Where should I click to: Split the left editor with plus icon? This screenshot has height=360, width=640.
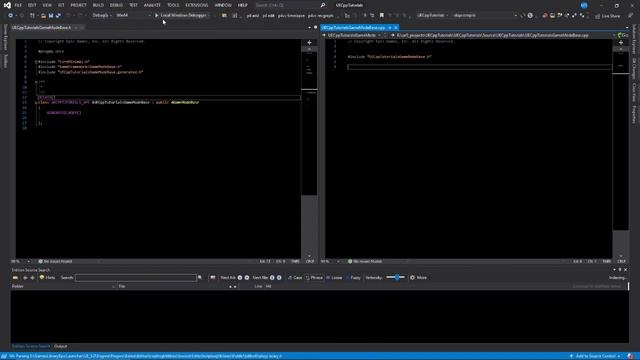click(309, 42)
